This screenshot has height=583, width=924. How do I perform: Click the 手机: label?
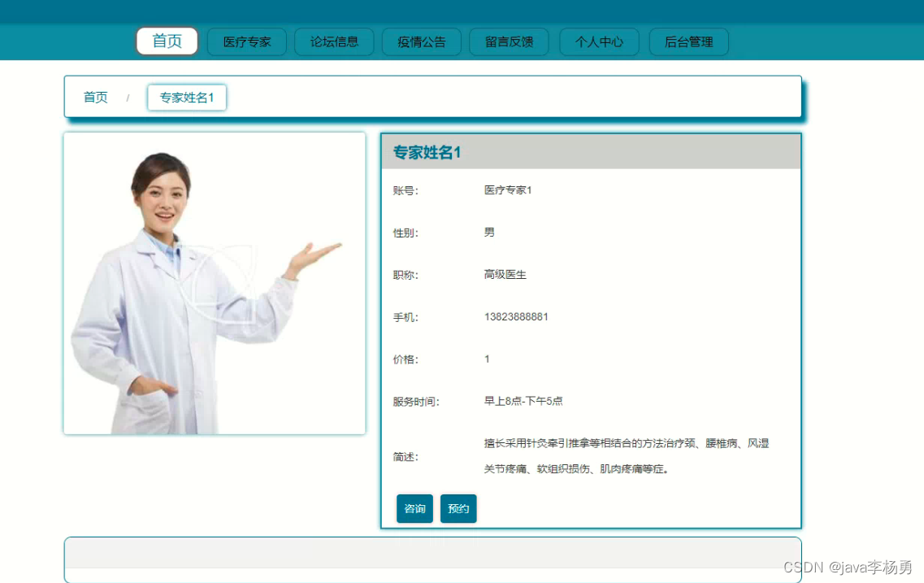click(406, 317)
